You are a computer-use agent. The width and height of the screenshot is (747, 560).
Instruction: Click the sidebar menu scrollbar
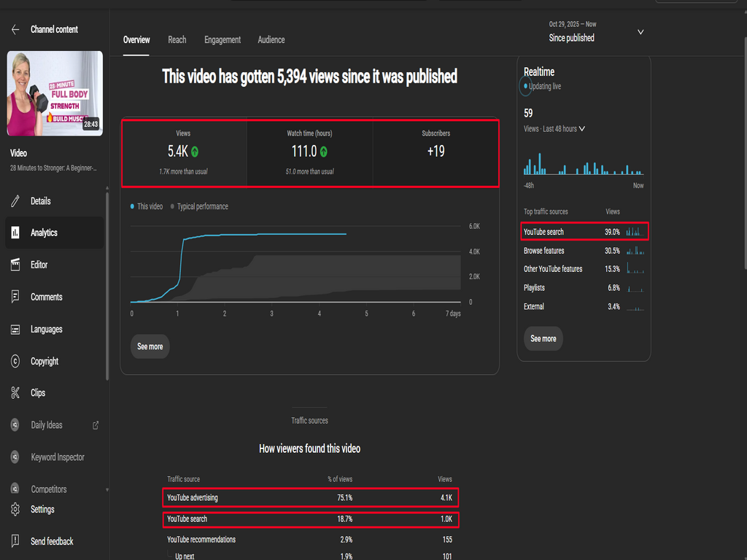pos(107,286)
